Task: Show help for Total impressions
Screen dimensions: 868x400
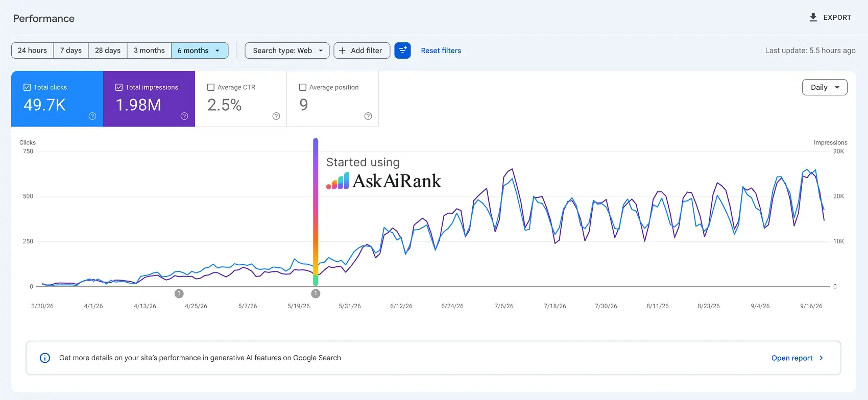Action: click(x=184, y=116)
